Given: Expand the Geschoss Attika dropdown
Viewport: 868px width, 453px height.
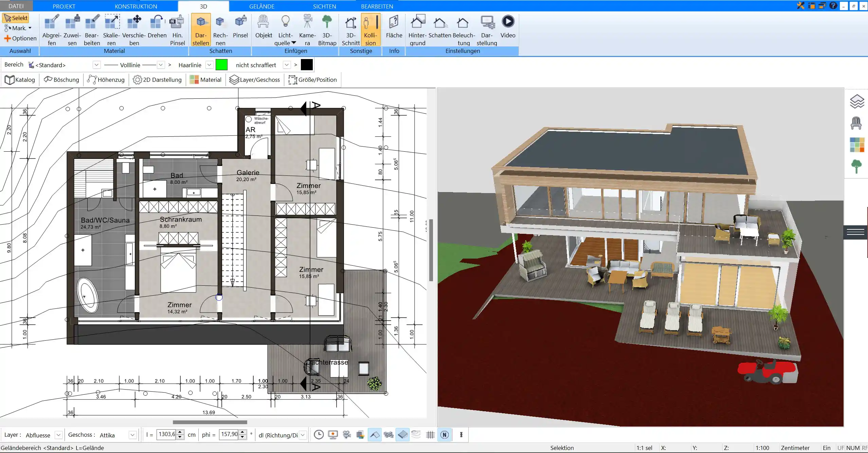Looking at the screenshot, I should point(132,435).
